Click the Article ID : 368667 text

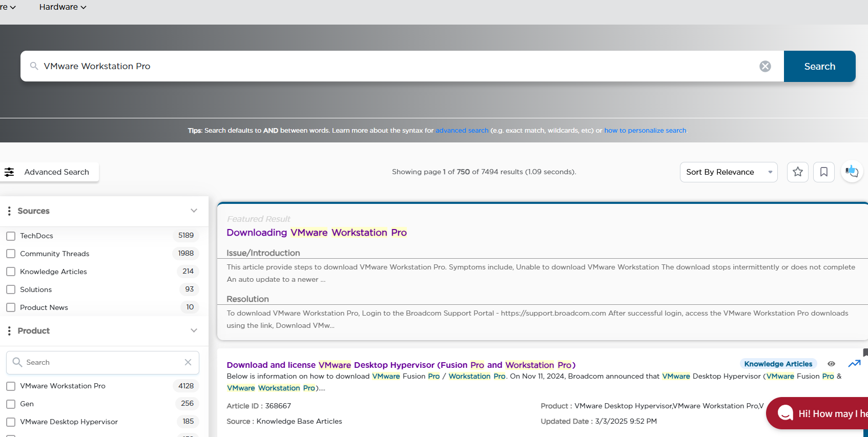point(259,406)
